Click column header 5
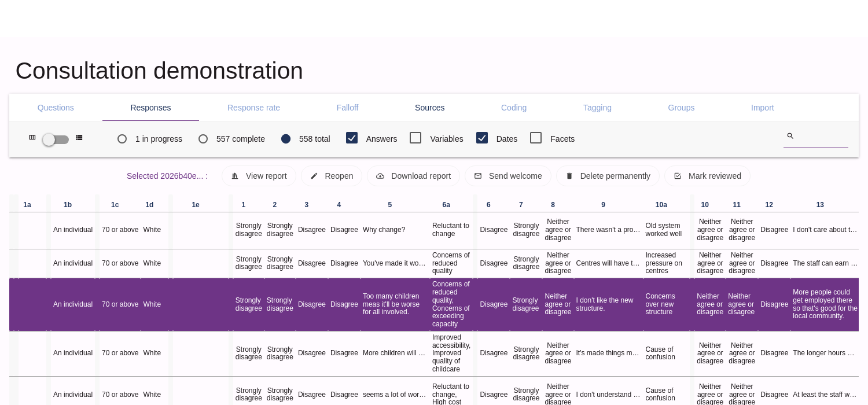The width and height of the screenshot is (868, 405). tap(390, 205)
